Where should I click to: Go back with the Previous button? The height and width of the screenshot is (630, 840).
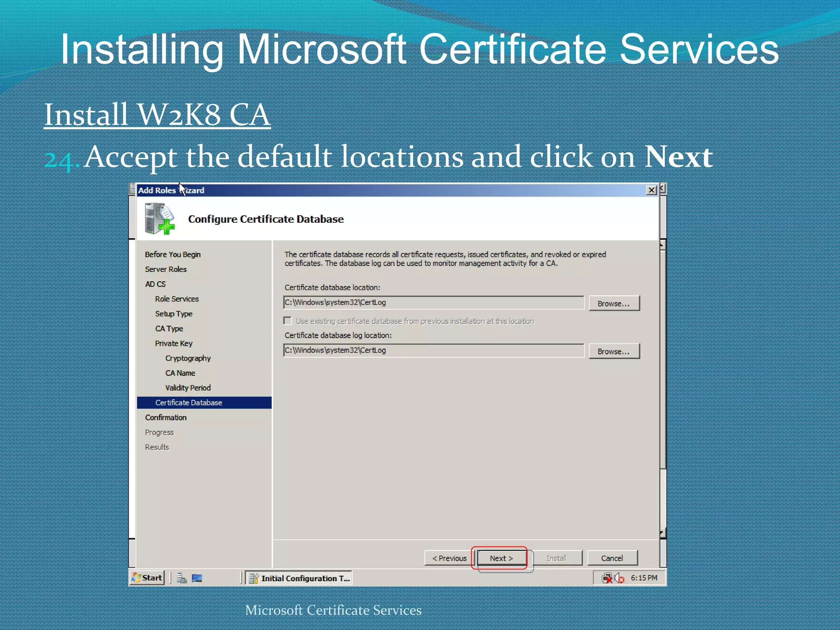[449, 558]
